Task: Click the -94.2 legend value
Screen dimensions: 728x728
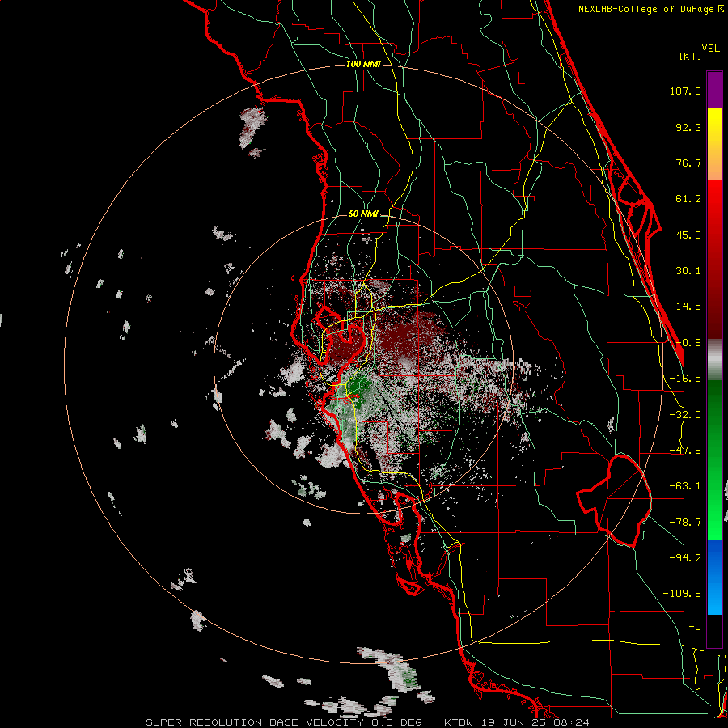Action: (x=685, y=557)
